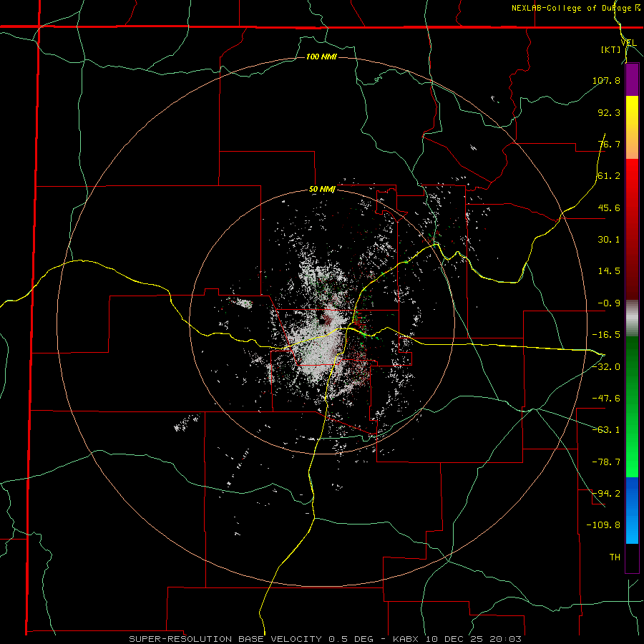Click the dark green color bar segment
Viewport: 644px width, 644px height.
632,406
